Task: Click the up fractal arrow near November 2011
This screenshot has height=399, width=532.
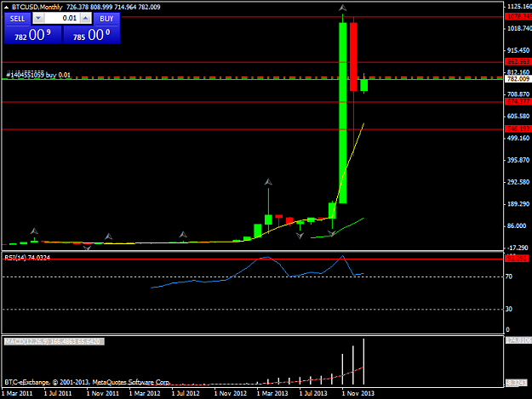Action: click(108, 237)
